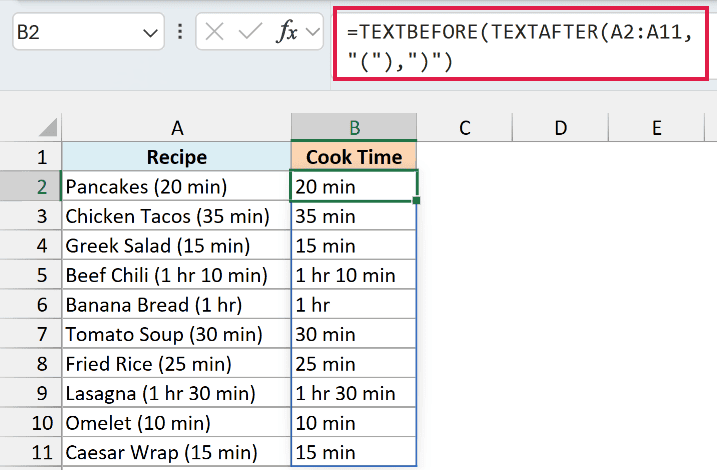
Task: Select column E header
Action: [657, 128]
